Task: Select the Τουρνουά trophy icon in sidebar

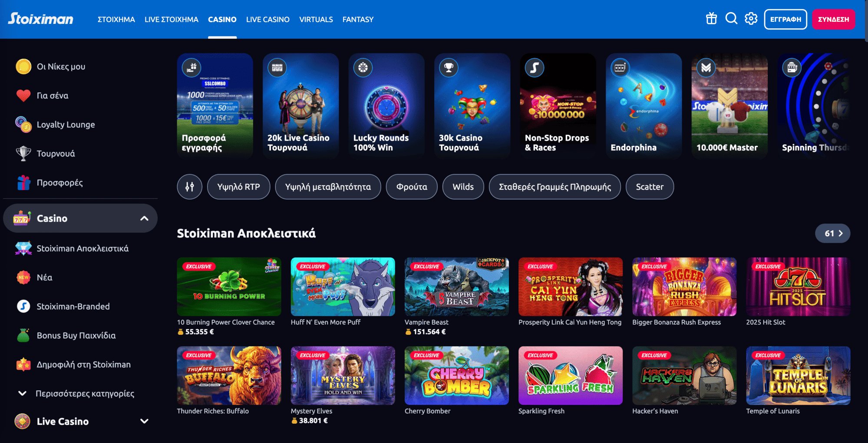Action: pos(23,153)
